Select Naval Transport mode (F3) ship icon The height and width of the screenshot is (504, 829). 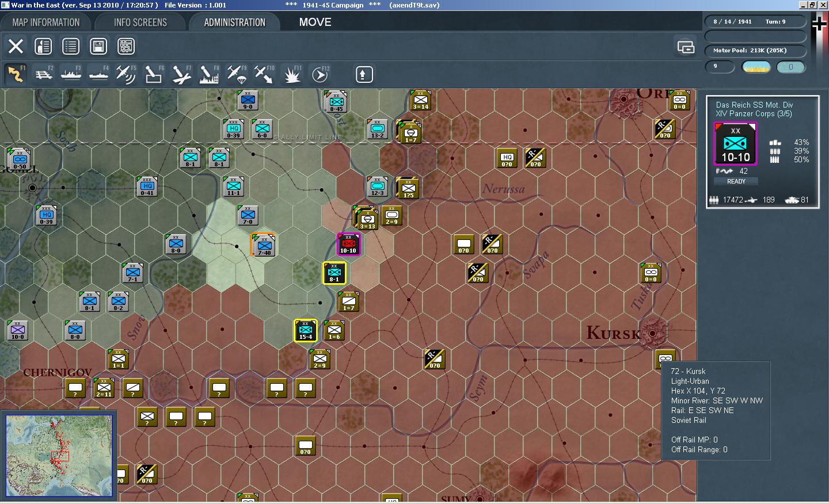[x=71, y=74]
